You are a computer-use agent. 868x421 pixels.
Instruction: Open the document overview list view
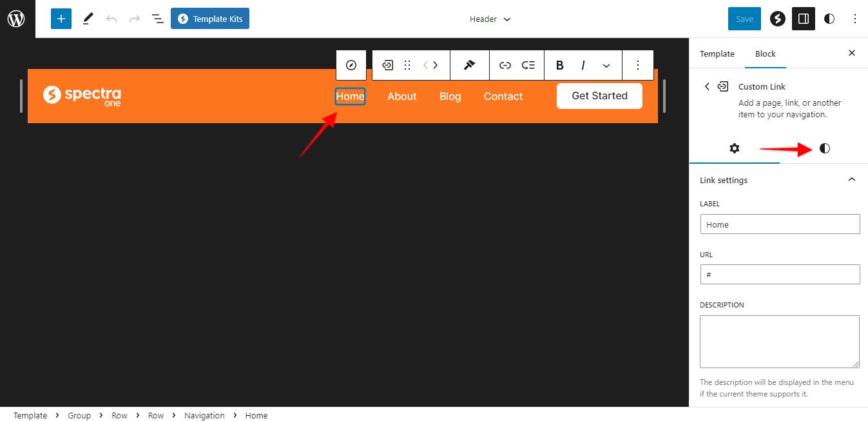[x=158, y=19]
